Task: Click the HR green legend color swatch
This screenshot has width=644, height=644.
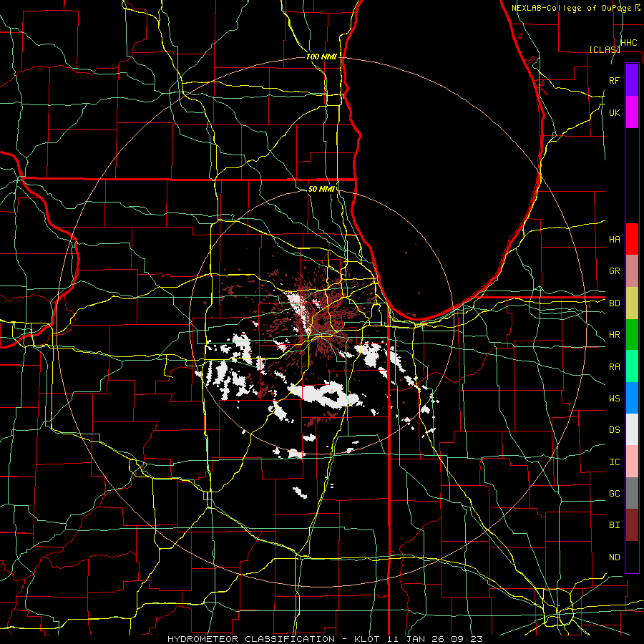Action: [x=632, y=335]
